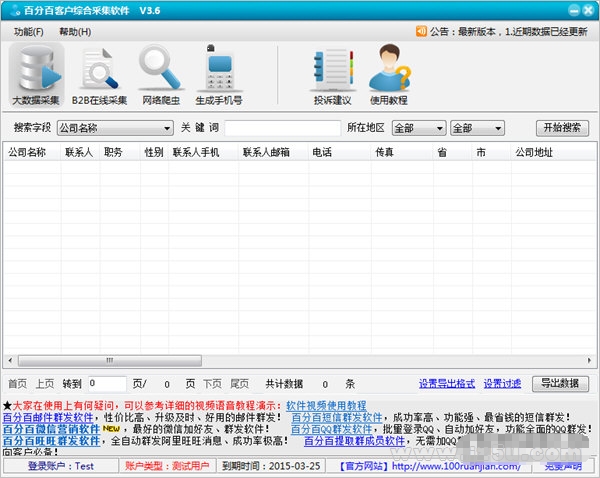Minimize the window from title bar
600x478 pixels.
point(574,10)
